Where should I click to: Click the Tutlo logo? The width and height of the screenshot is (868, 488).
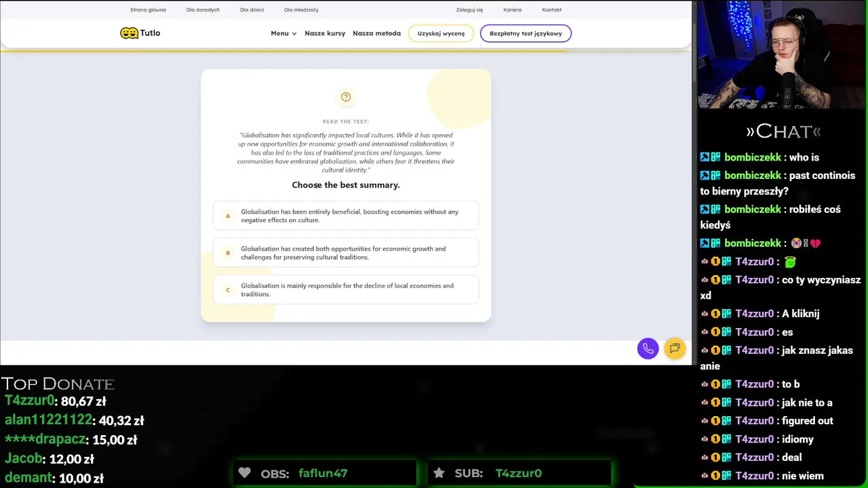(x=140, y=33)
